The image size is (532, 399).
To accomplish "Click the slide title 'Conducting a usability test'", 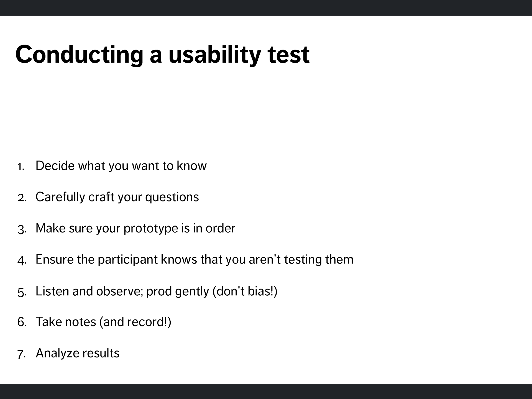I will pos(162,55).
